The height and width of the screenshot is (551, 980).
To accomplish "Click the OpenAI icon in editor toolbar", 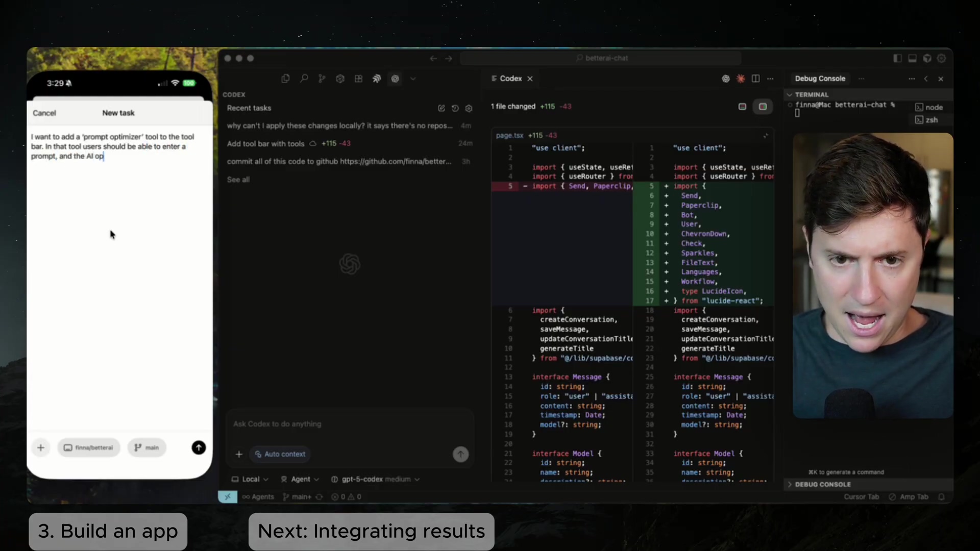I will 726,79.
